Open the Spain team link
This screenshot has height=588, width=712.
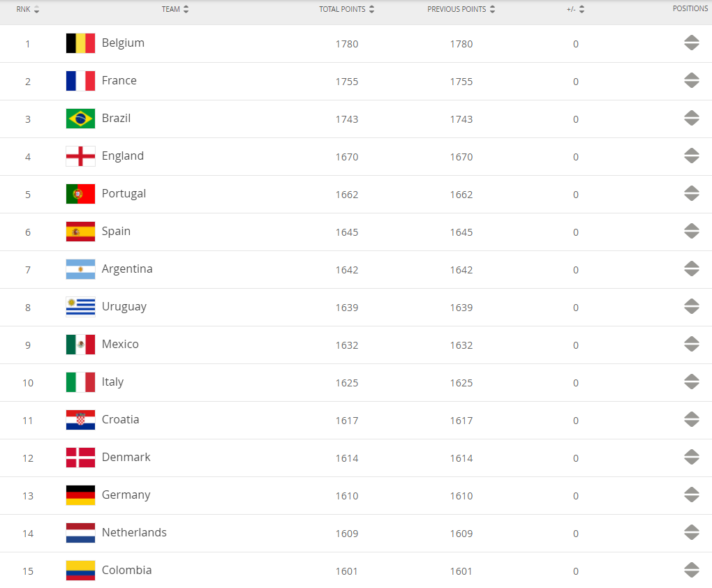(116, 232)
